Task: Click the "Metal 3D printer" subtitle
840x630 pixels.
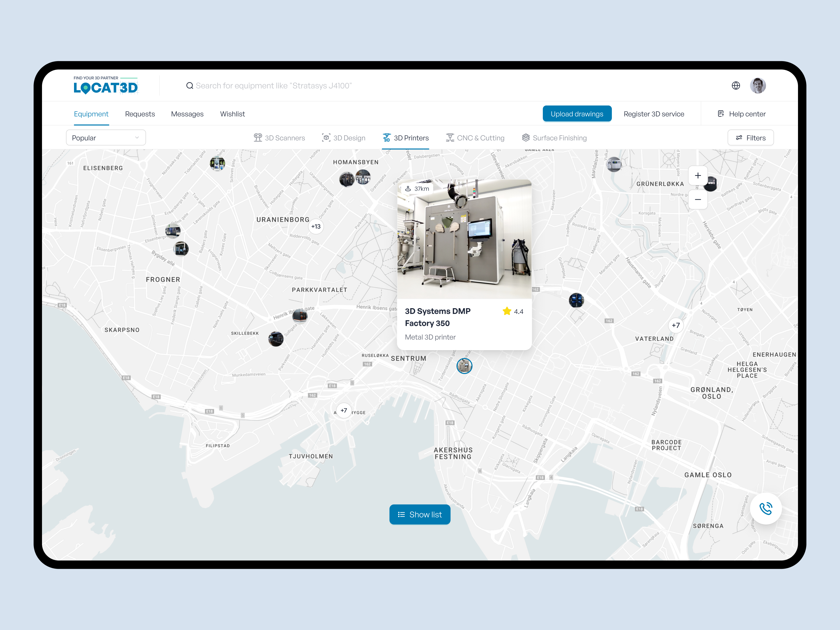Action: 430,337
